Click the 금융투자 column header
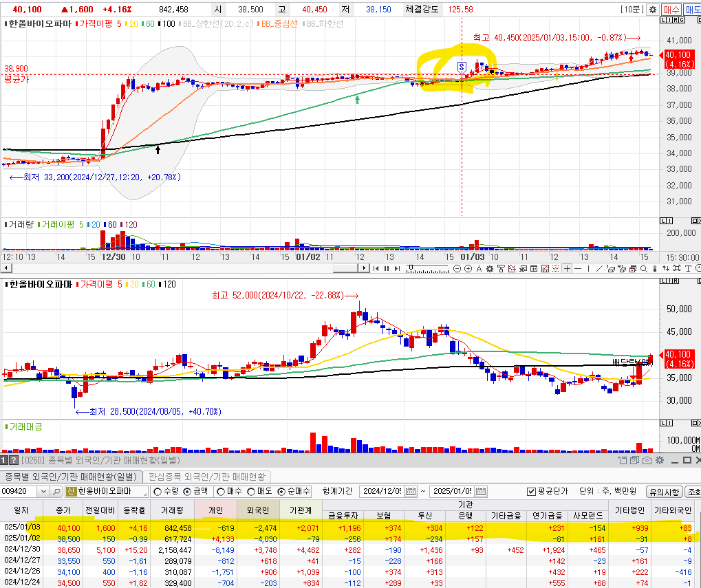Image resolution: width=701 pixels, height=588 pixels. [343, 516]
